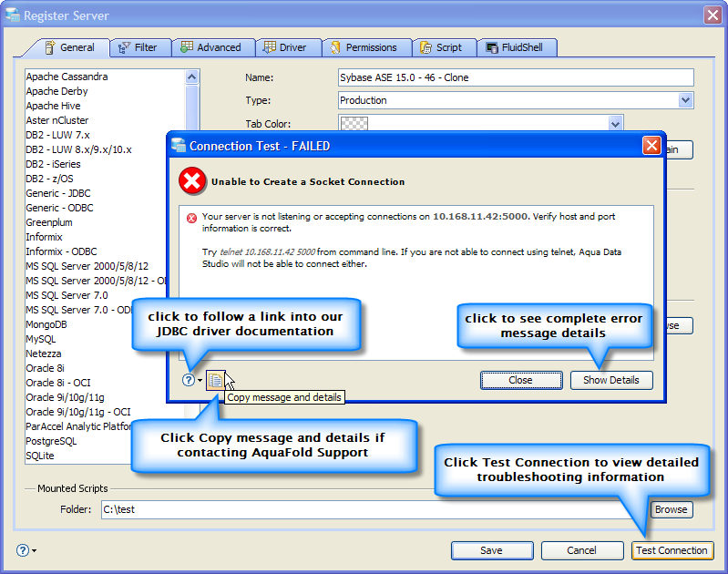This screenshot has height=574, width=728.
Task: Select MongoDB in server list
Action: pos(46,324)
